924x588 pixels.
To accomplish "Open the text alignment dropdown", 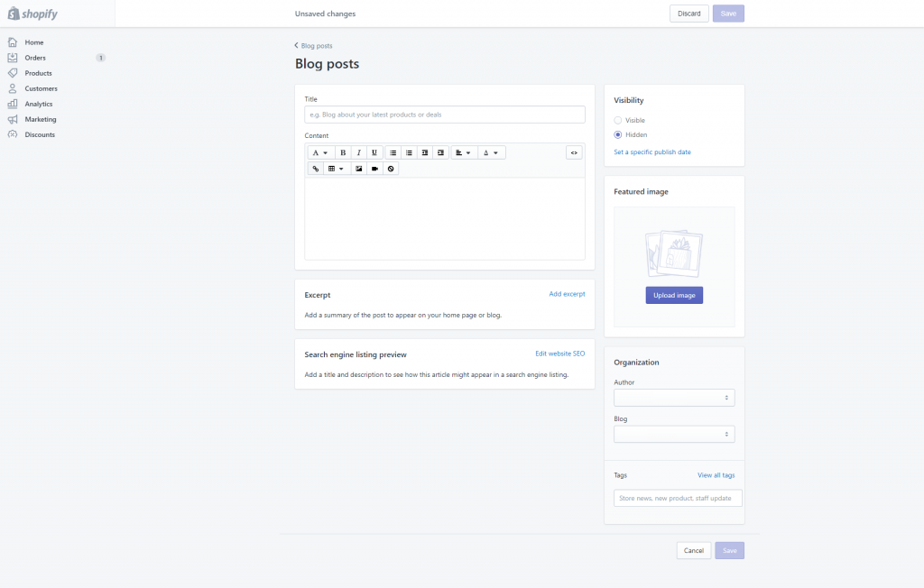I will pyautogui.click(x=463, y=153).
